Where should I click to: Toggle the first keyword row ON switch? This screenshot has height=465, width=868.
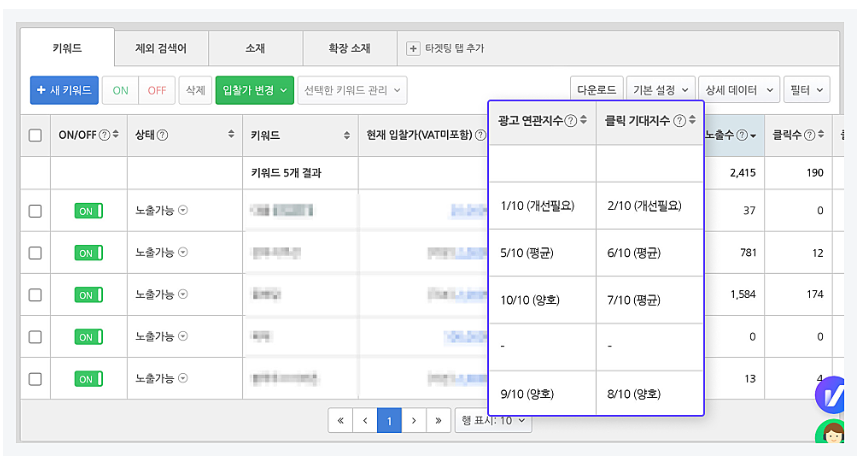pos(88,211)
